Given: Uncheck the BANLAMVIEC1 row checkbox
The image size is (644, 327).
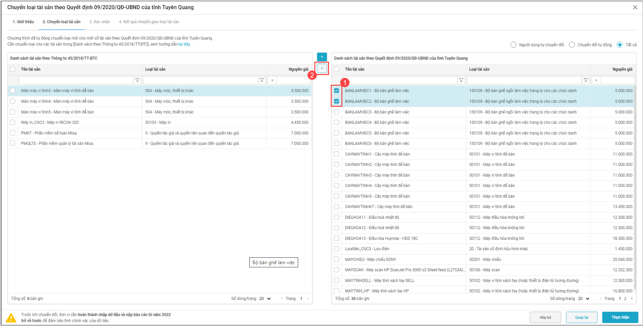Looking at the screenshot, I should pyautogui.click(x=337, y=91).
